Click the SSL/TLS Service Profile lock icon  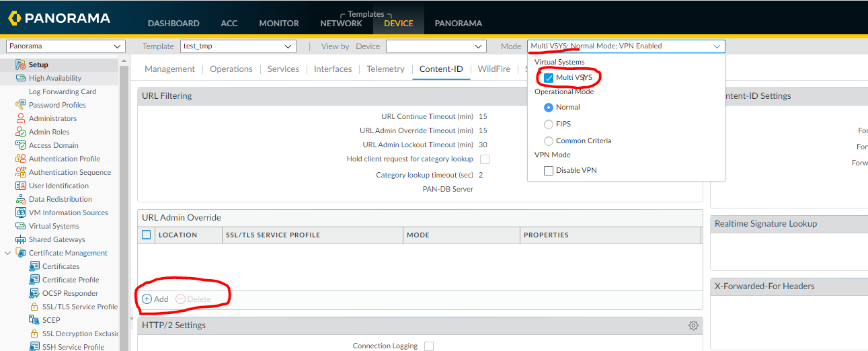(34, 307)
